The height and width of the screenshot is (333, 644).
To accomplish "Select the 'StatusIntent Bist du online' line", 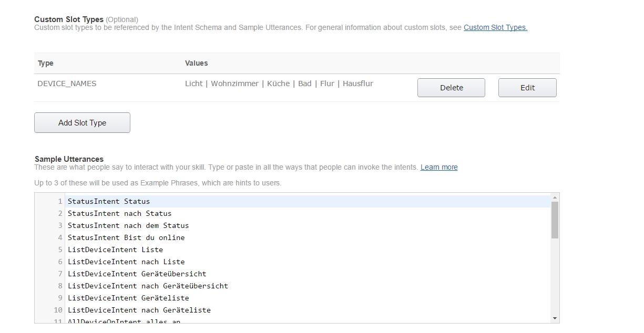I will [126, 237].
